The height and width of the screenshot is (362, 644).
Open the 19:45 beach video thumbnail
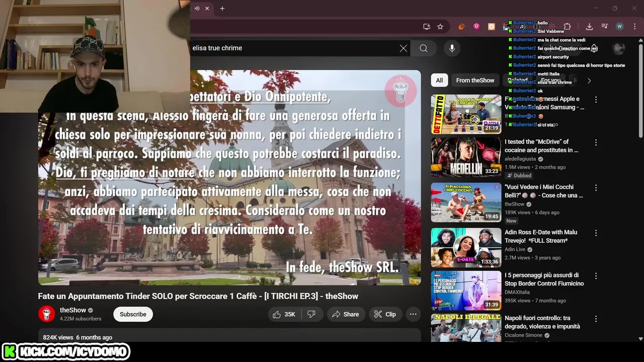466,202
